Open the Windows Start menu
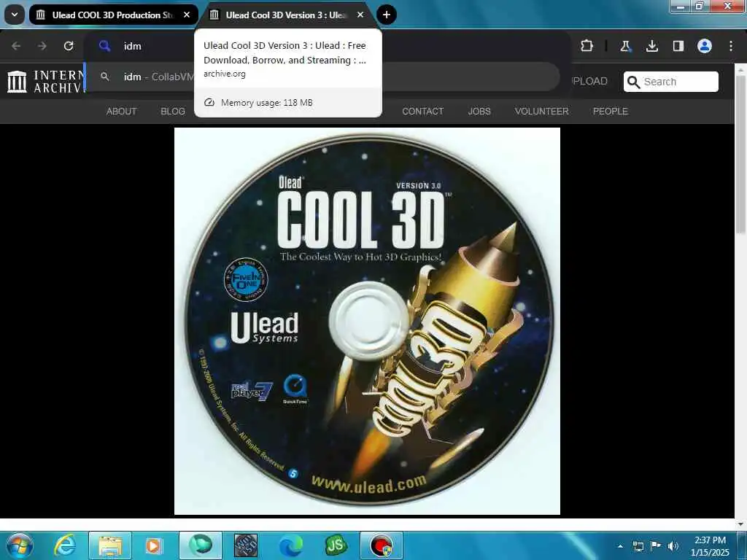Image resolution: width=747 pixels, height=560 pixels. click(x=20, y=545)
